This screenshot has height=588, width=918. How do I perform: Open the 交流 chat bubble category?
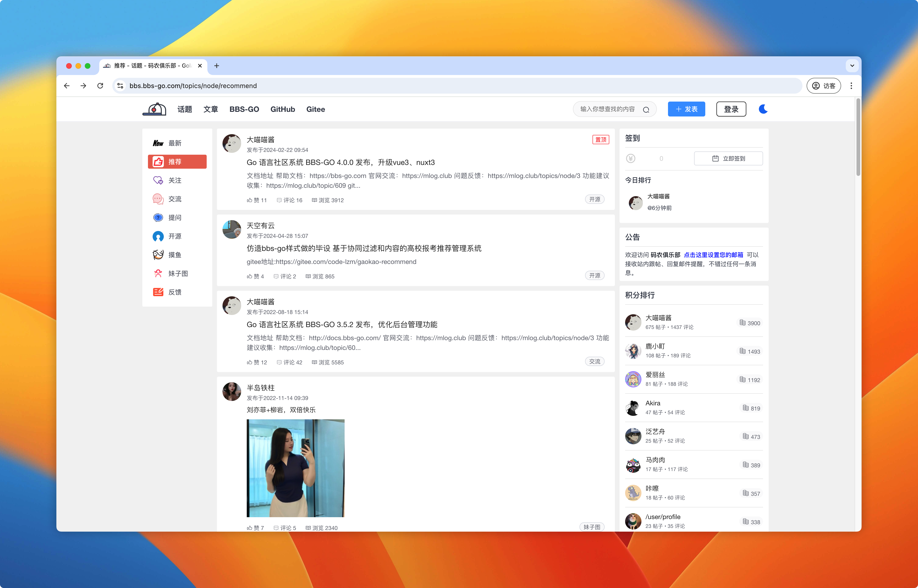point(158,199)
